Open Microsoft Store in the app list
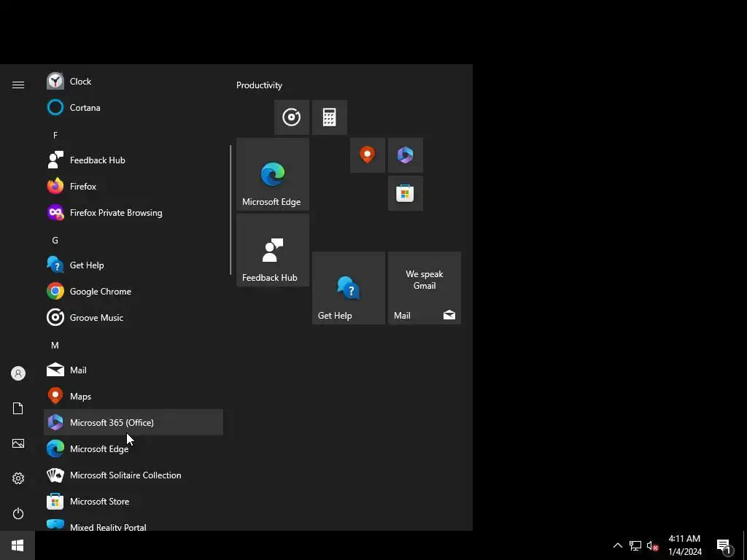The width and height of the screenshot is (747, 560). (x=133, y=501)
